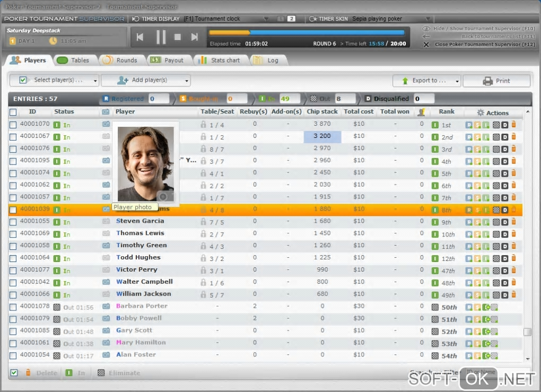541x392 pixels.
Task: Click Victor Perry's orange S buy-in icon
Action: click(477, 271)
